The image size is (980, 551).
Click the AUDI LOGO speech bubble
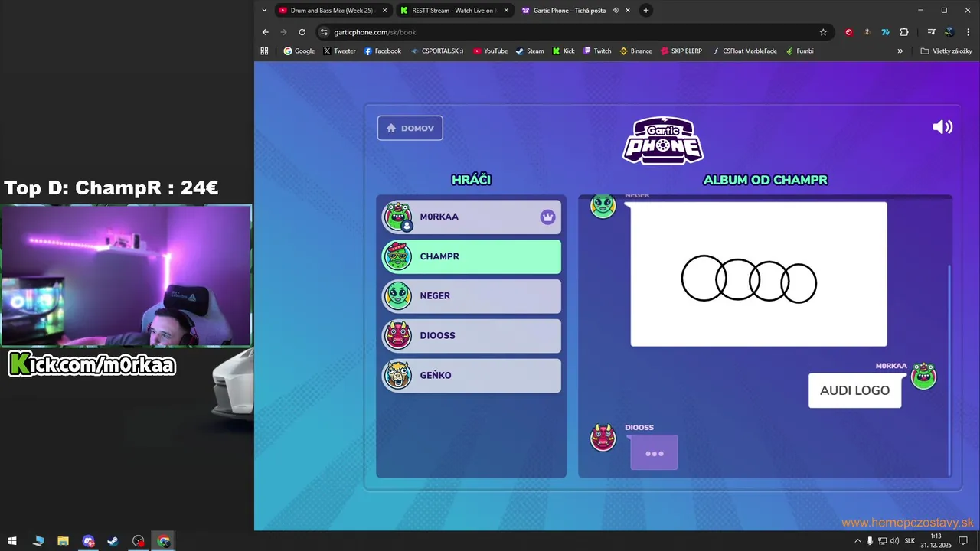854,390
